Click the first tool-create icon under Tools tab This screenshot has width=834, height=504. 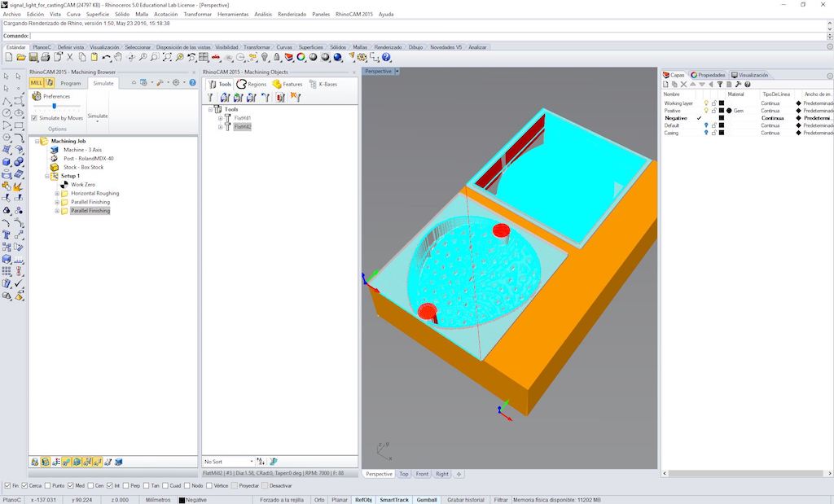211,97
